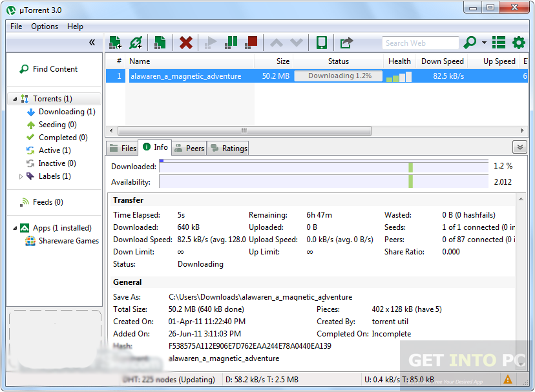Click the Downloaded pieces bar
The width and height of the screenshot is (535, 392).
pos(324,167)
